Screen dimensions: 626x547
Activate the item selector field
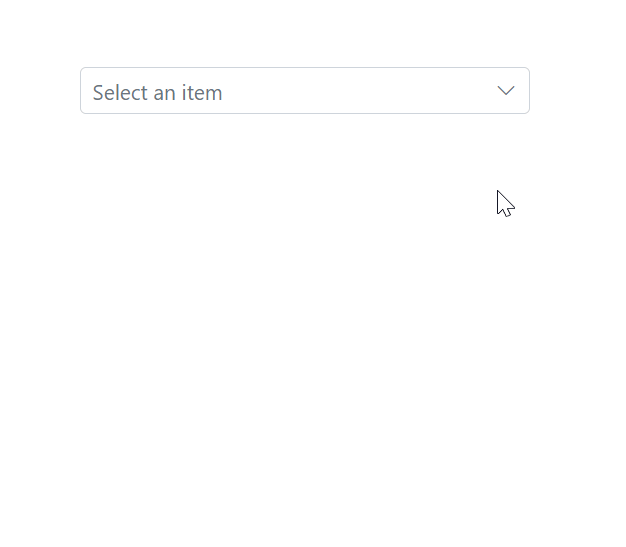304,91
